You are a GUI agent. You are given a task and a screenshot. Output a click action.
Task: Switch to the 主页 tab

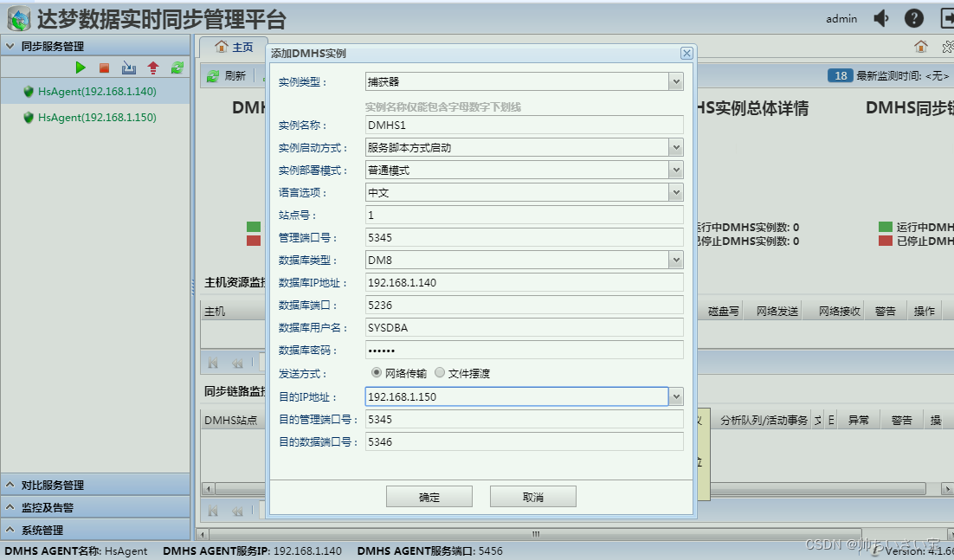(234, 47)
